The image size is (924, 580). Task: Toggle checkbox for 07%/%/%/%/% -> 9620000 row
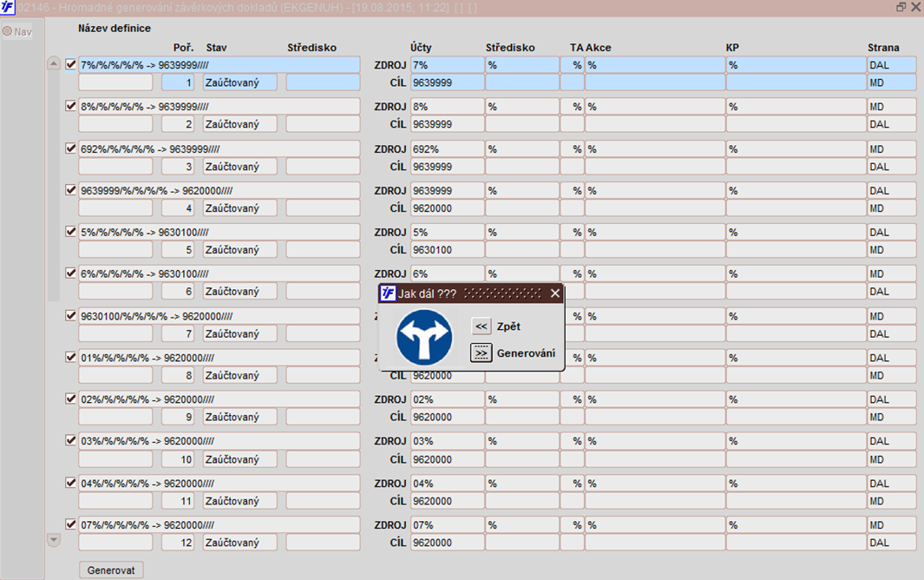pos(71,524)
